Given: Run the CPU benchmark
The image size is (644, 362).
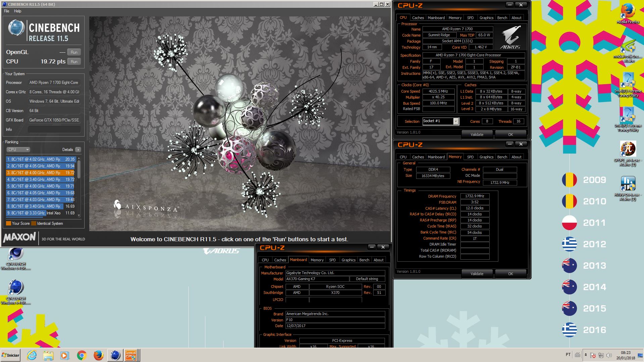Looking at the screenshot, I should (x=74, y=62).
